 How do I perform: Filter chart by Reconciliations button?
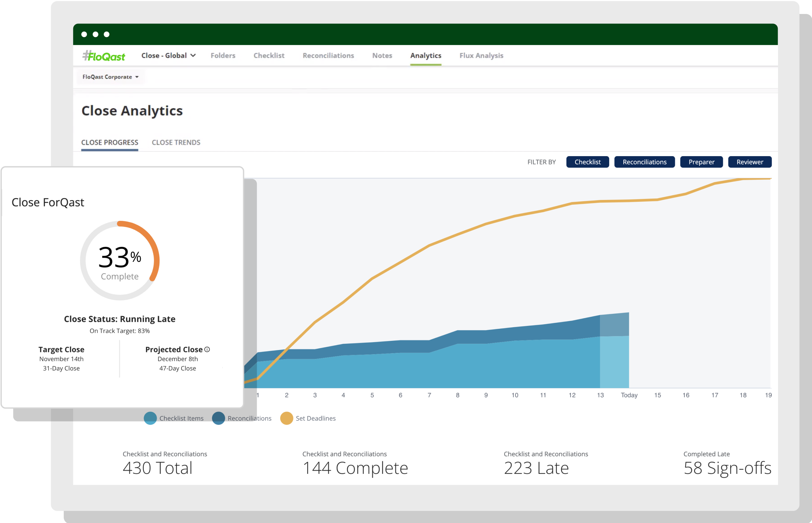click(x=644, y=162)
